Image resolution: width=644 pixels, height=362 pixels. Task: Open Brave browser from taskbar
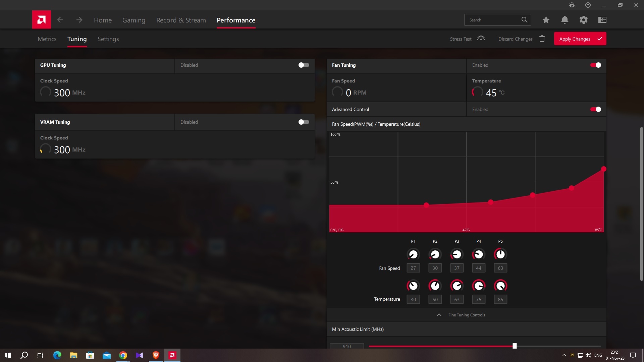coord(156,355)
